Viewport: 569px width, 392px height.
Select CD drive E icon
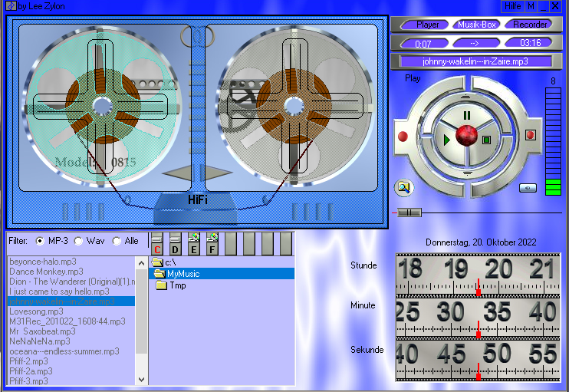point(194,244)
